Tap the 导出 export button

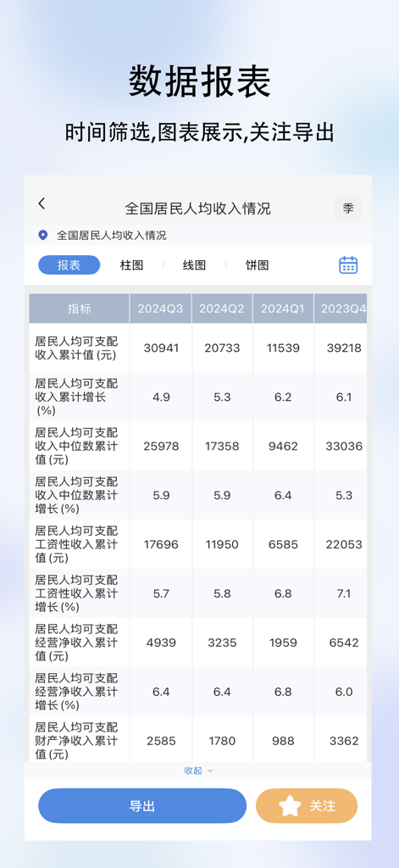pos(142,806)
